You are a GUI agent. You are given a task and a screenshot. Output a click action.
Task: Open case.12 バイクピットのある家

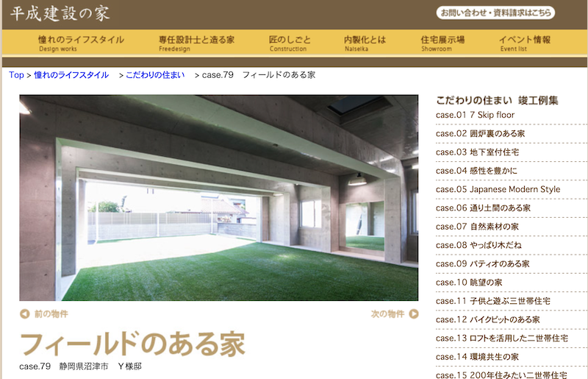pos(487,319)
